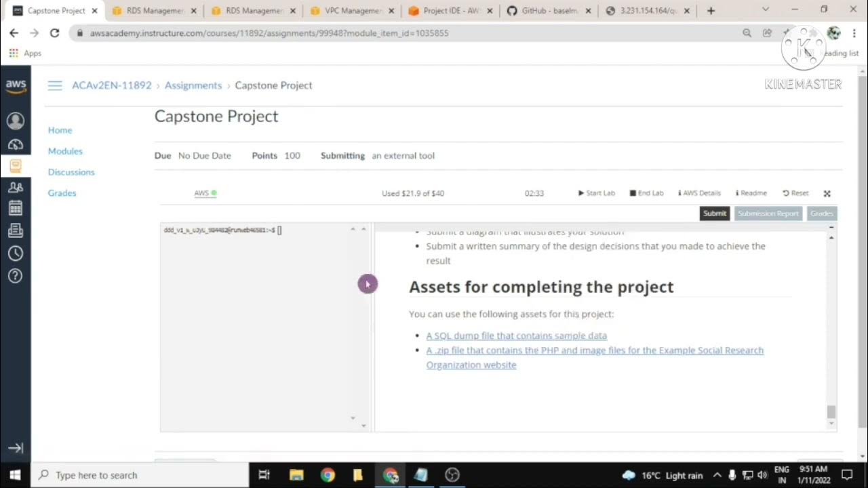Open the tab search dropdown arrow
The width and height of the screenshot is (868, 488).
click(x=766, y=10)
